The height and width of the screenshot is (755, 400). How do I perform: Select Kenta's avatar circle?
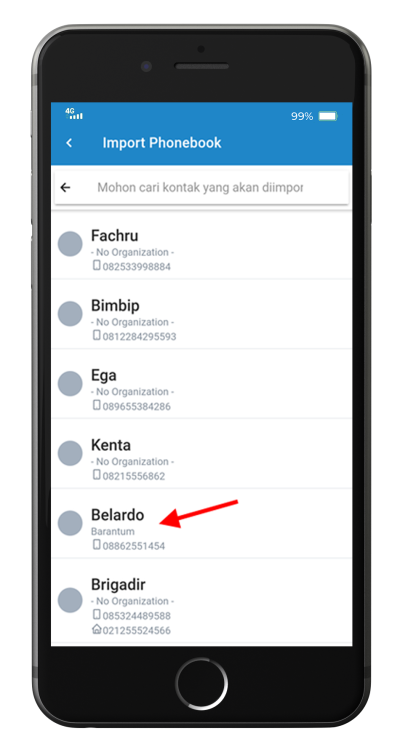(x=70, y=454)
